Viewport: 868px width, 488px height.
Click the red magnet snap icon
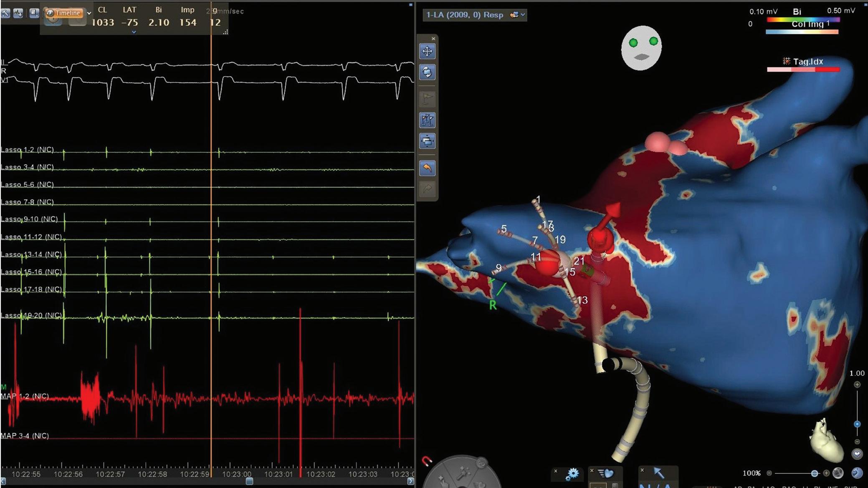(x=427, y=461)
